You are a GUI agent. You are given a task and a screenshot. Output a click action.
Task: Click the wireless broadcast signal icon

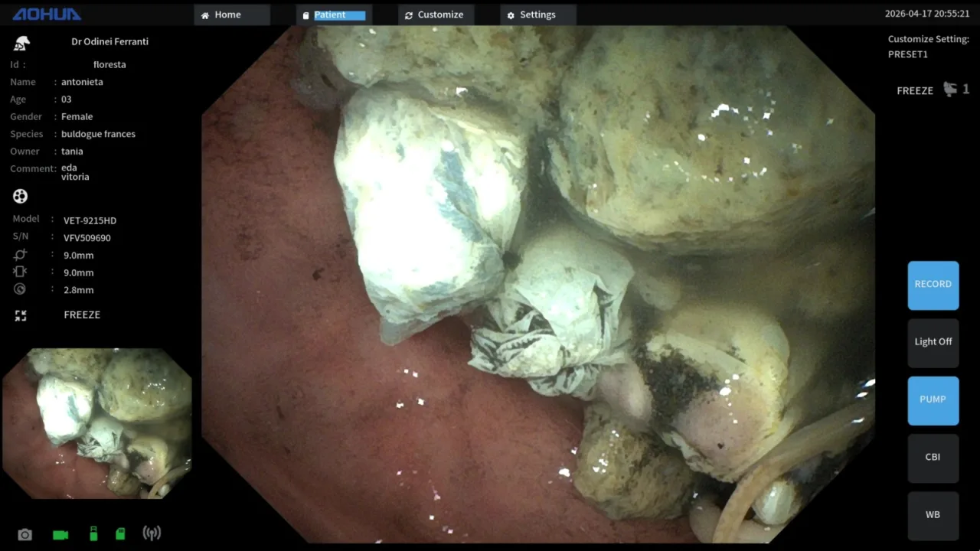point(152,533)
